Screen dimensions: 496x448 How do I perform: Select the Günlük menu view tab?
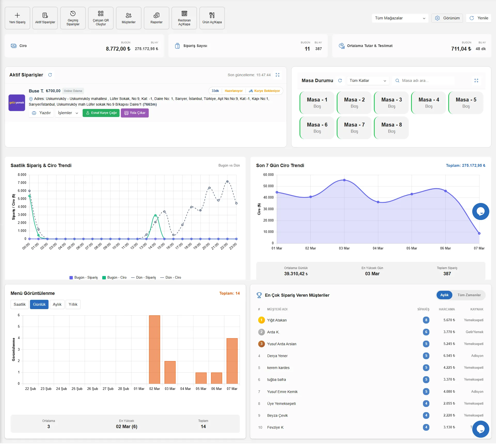click(39, 304)
